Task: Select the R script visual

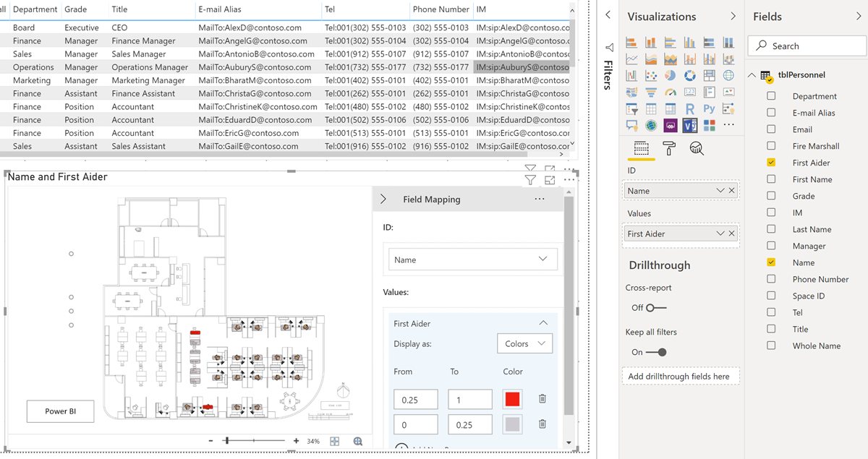Action: click(x=689, y=108)
